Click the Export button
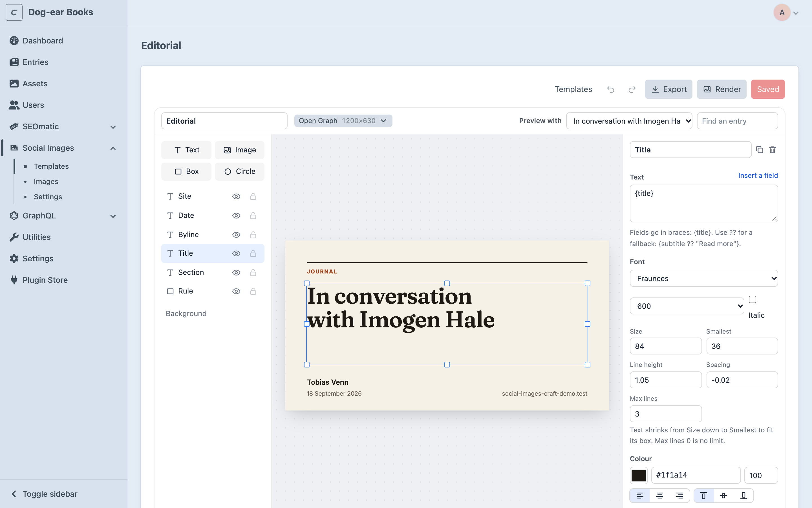The width and height of the screenshot is (812, 508). click(x=668, y=89)
